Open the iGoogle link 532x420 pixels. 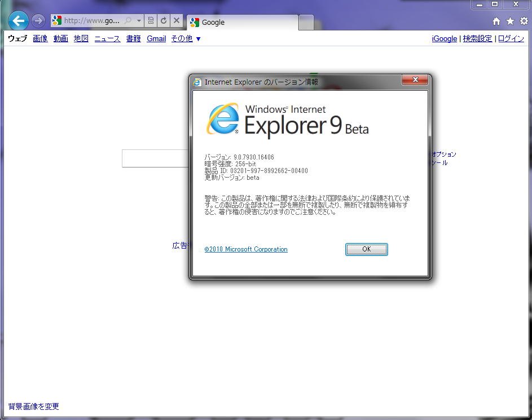pos(445,39)
